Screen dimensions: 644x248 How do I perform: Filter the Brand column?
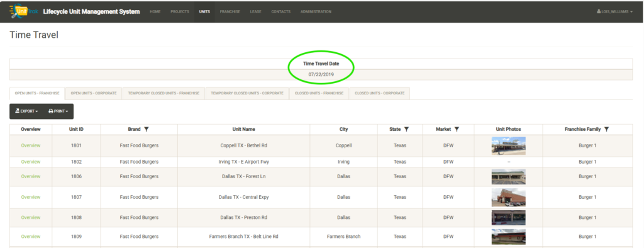point(147,129)
